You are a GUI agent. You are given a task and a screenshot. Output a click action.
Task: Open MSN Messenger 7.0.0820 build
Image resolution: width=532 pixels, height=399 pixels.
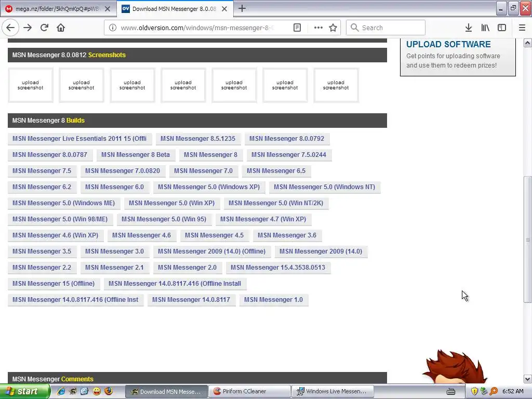(x=123, y=170)
